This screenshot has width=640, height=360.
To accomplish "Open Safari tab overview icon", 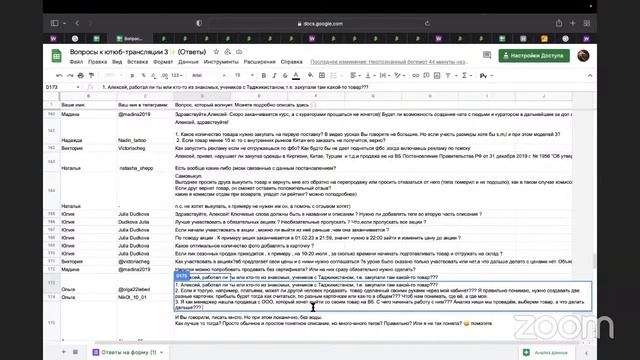I will click(587, 23).
